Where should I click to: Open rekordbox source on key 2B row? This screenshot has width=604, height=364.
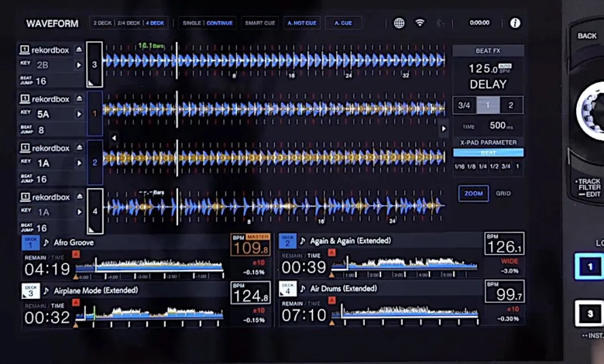[45, 50]
